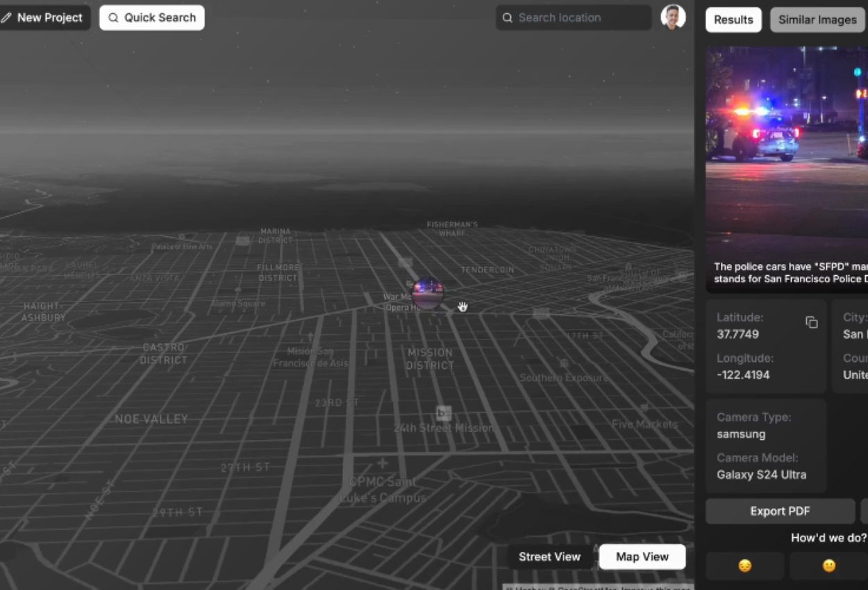Viewport: 868px width, 590px height.
Task: Click the pencil icon on New Project
Action: tap(6, 18)
